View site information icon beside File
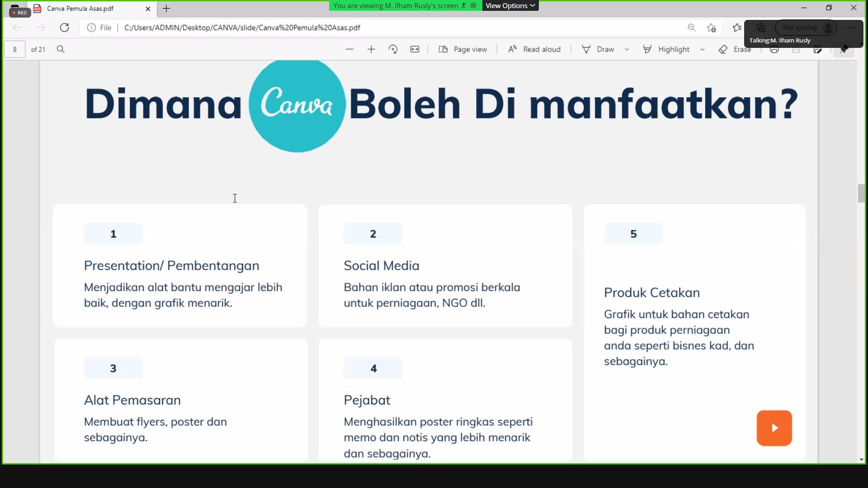The height and width of the screenshot is (488, 868). (91, 28)
